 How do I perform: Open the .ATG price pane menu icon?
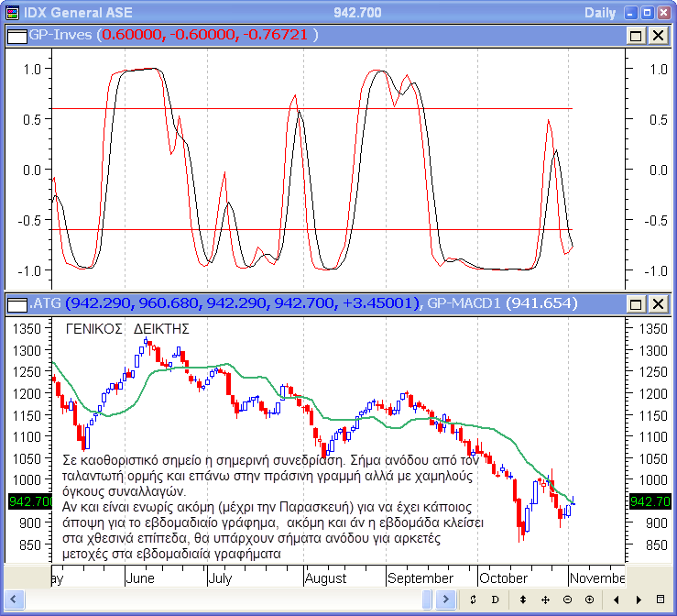(18, 303)
